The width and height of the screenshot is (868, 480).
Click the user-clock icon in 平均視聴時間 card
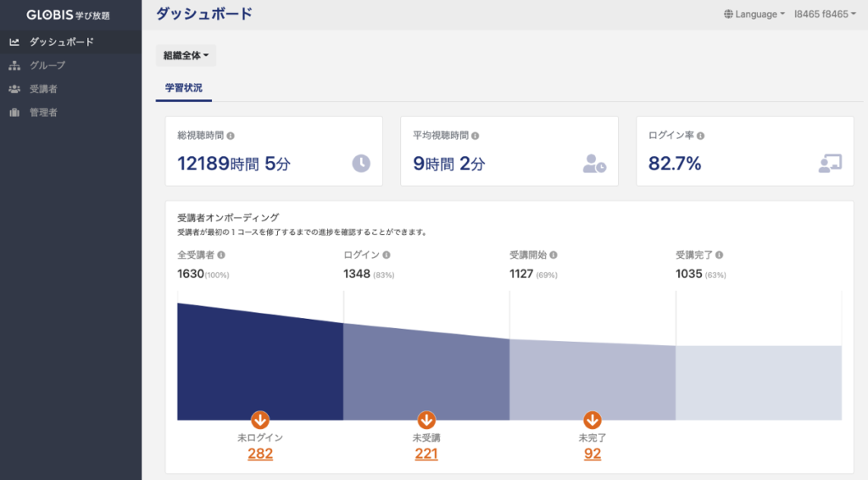point(594,164)
